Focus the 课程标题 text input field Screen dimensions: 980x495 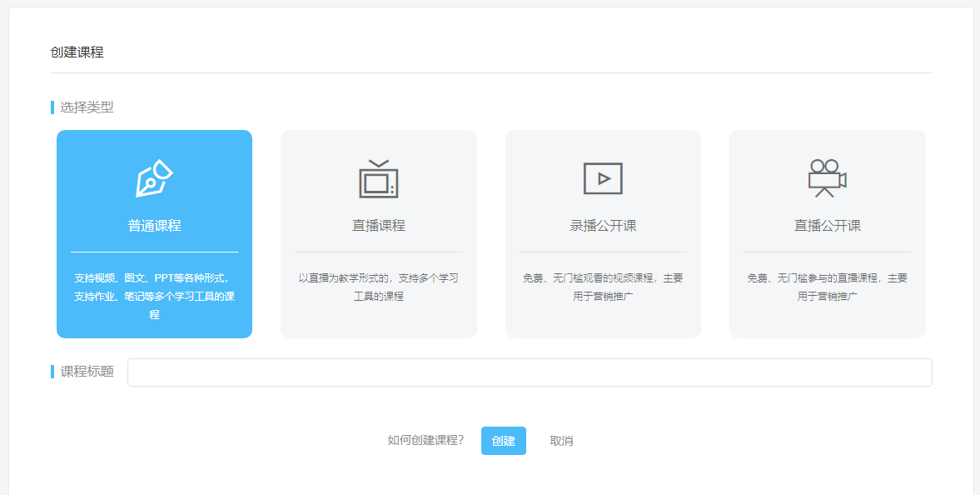pyautogui.click(x=529, y=372)
